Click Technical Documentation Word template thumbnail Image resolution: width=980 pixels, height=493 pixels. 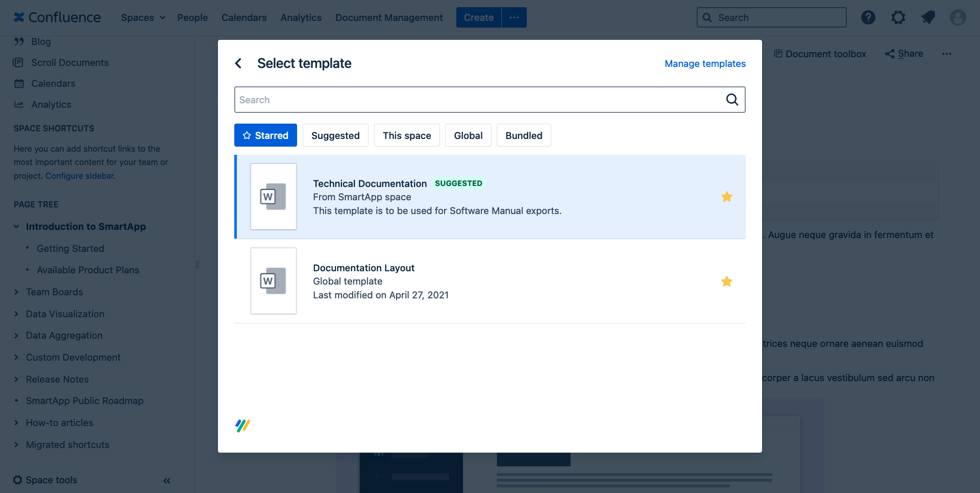pos(274,197)
